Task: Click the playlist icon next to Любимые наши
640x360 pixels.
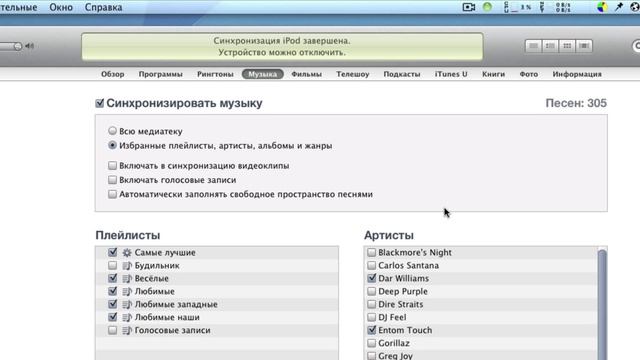Action: (x=127, y=318)
